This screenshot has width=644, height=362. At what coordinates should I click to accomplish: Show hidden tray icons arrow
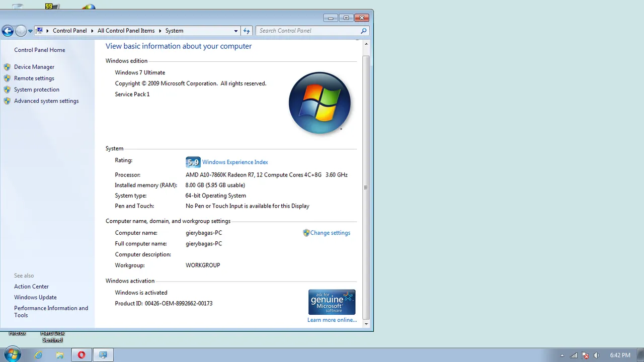pos(562,355)
